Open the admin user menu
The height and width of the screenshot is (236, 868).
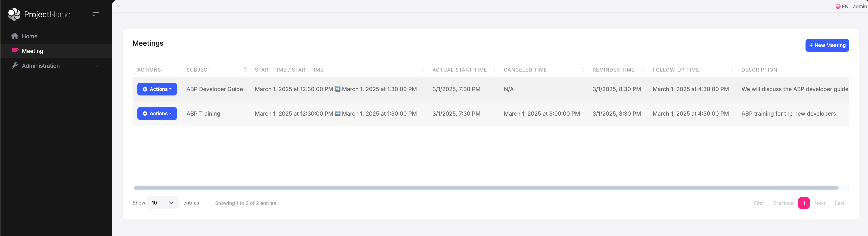860,6
